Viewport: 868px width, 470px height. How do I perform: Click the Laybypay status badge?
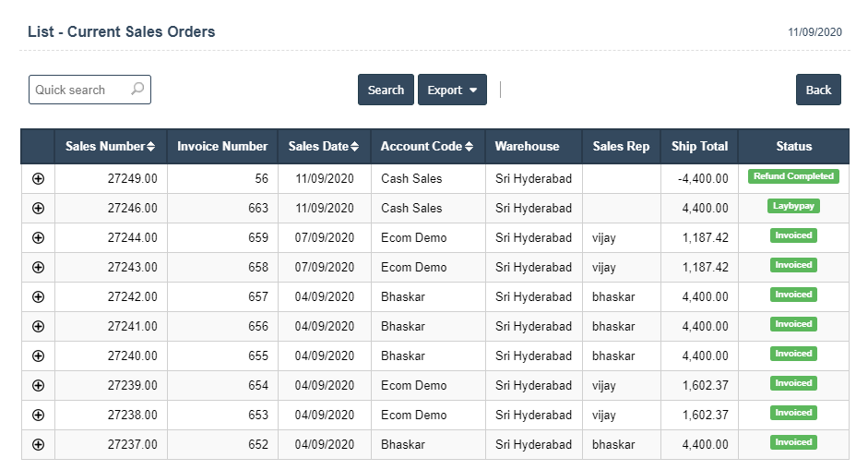point(793,206)
